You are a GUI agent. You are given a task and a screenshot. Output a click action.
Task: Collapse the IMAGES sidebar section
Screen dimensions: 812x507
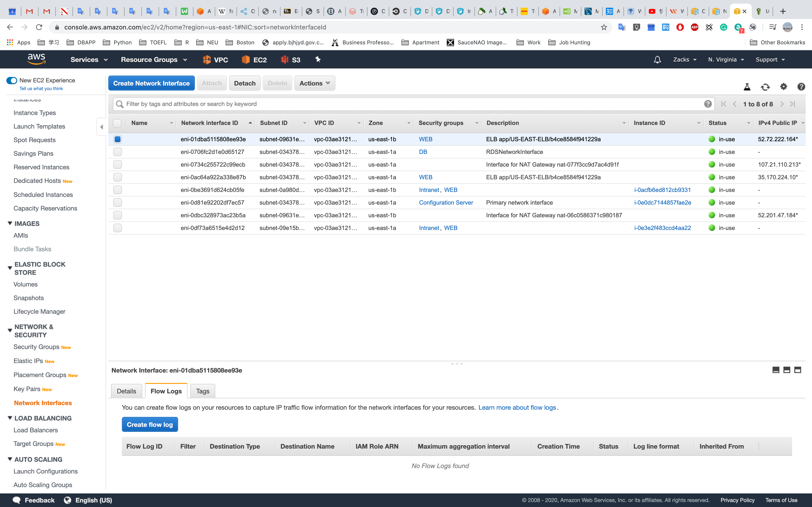(x=10, y=224)
